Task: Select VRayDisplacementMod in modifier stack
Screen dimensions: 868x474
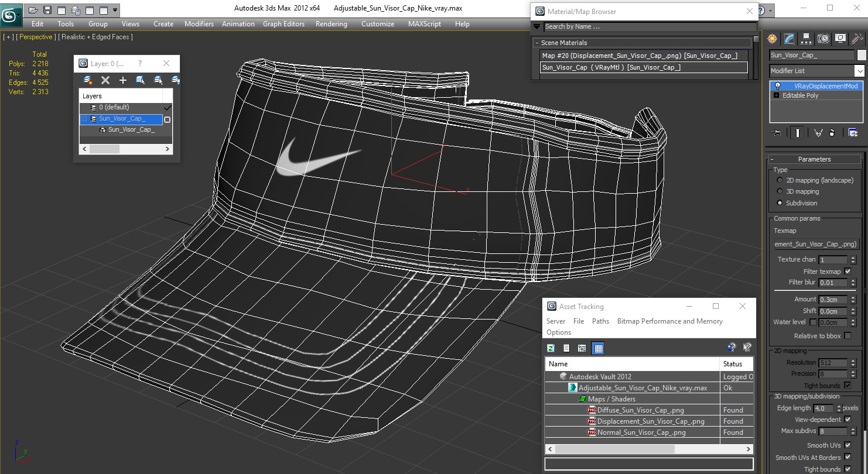Action: tap(816, 86)
